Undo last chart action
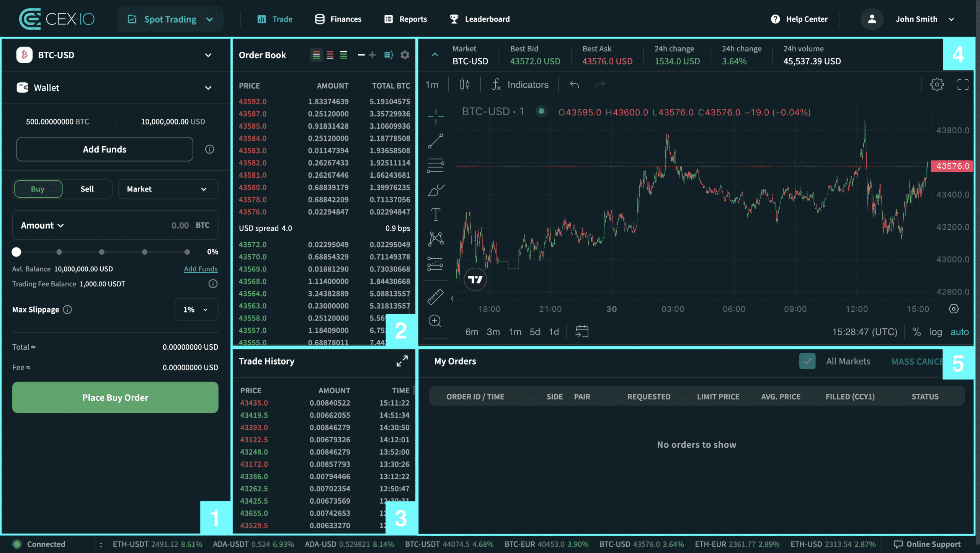 [574, 84]
